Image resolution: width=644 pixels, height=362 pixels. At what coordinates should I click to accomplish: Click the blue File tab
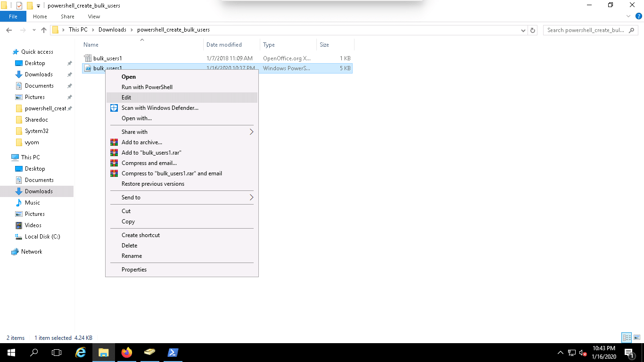(x=13, y=16)
